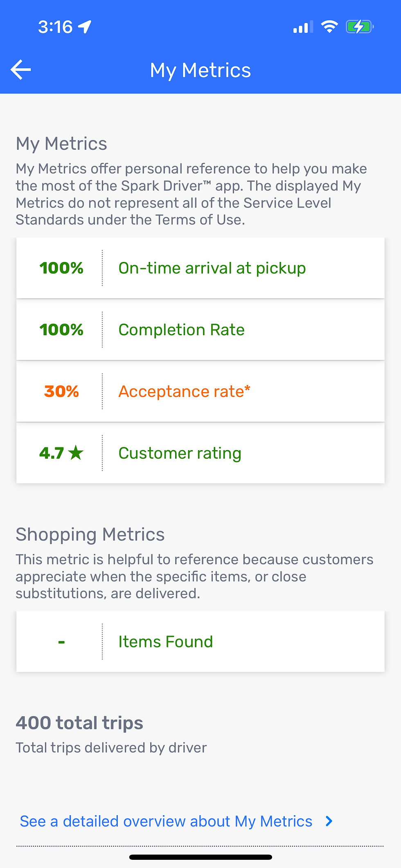This screenshot has height=868, width=401.
Task: Tap the back arrow icon
Action: (21, 70)
